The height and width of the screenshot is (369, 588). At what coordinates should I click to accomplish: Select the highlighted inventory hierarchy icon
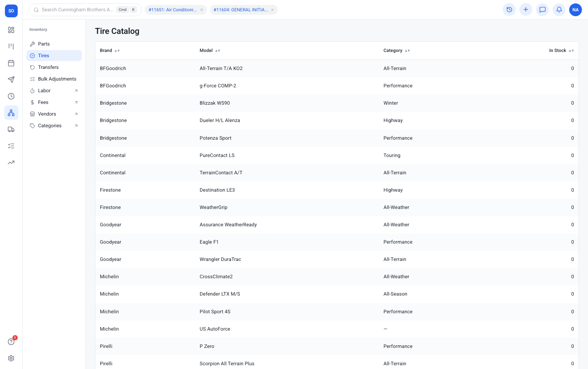click(x=11, y=113)
